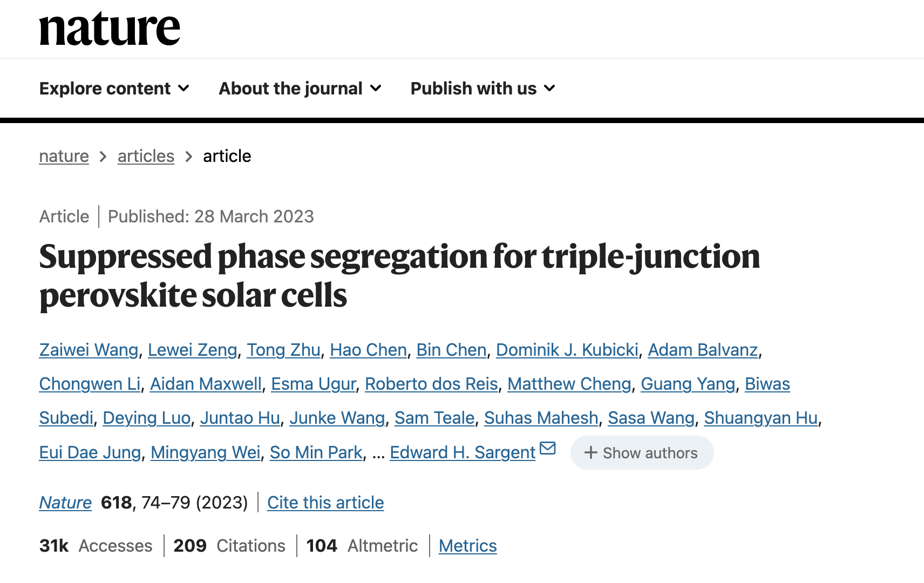Image resolution: width=924 pixels, height=583 pixels.
Task: Click author So Min Park
Action: (316, 452)
